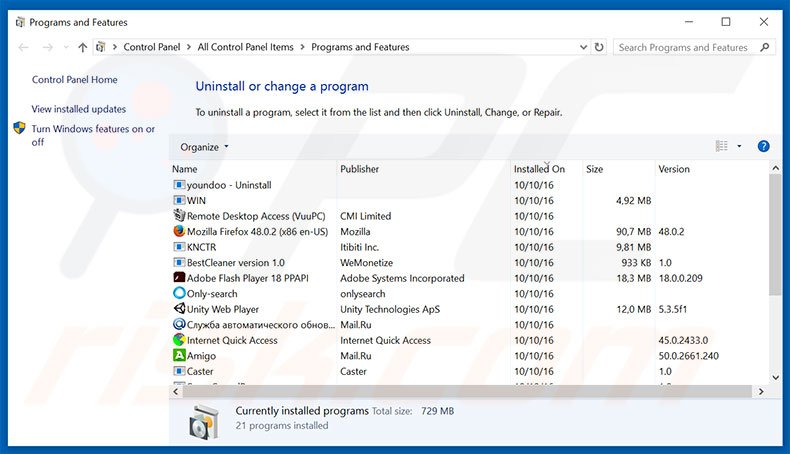Open View installed updates link
The width and height of the screenshot is (790, 454).
click(79, 109)
